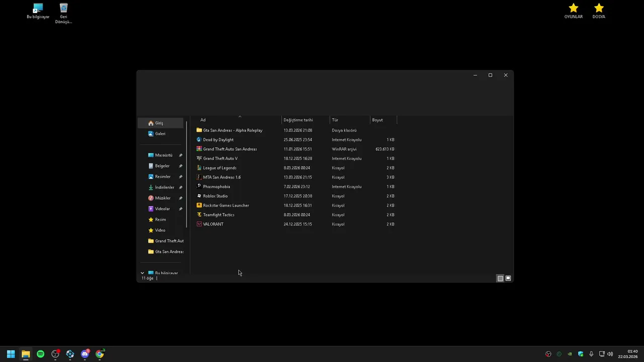Select the Gta San Andreas - Alpha Roleplay folder icon
Viewport: 644px width, 362px height.
[x=199, y=130]
